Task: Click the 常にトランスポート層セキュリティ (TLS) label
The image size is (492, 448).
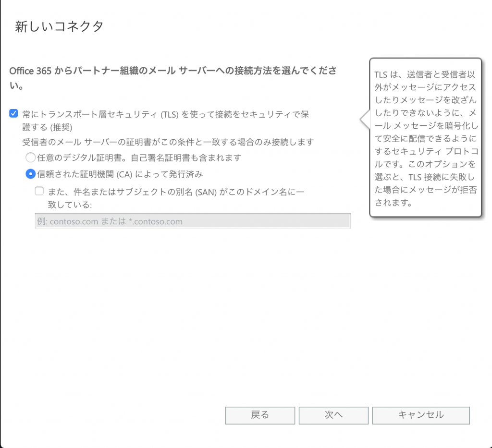Action: [166, 121]
